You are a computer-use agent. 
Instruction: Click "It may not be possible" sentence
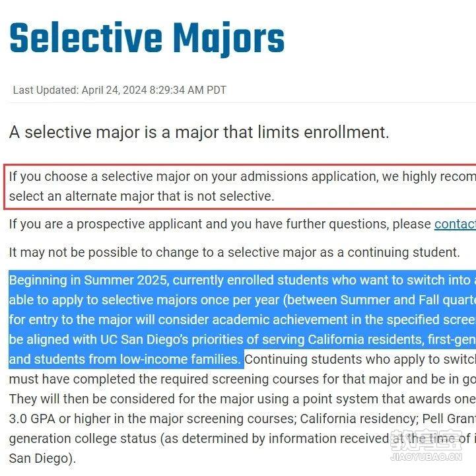point(234,253)
